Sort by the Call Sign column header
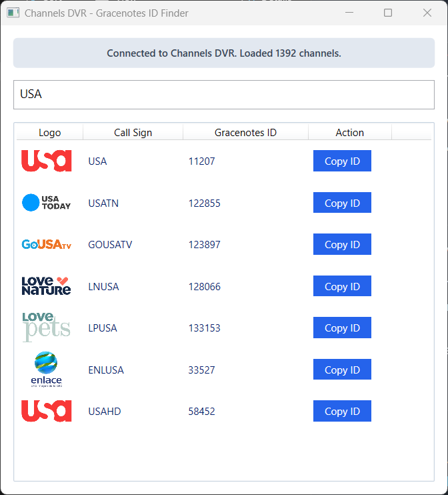 tap(133, 132)
